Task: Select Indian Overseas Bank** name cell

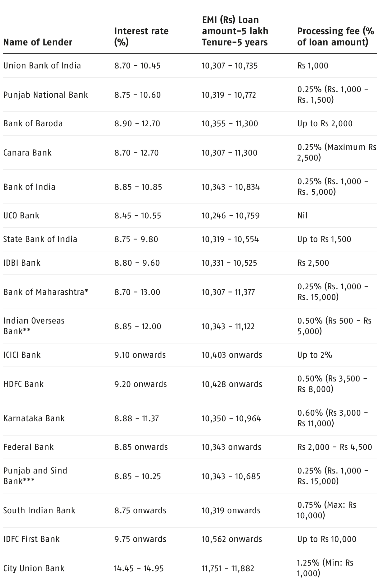Action: point(34,326)
